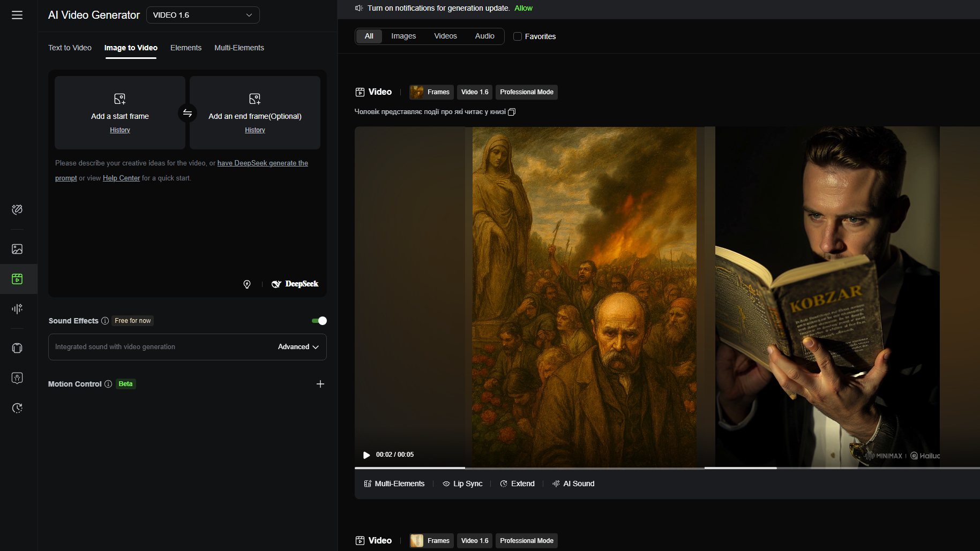980x551 pixels.
Task: Click the first Video heading icon
Action: click(360, 92)
